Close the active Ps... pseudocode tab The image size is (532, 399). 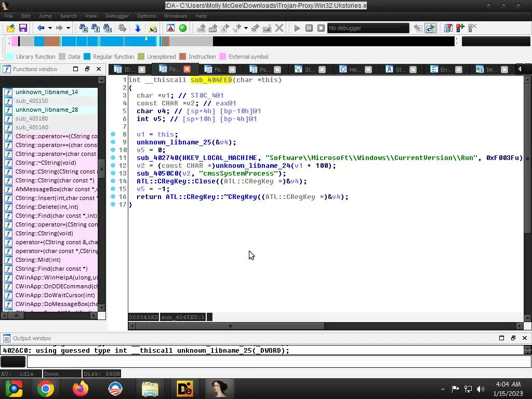pos(187,69)
